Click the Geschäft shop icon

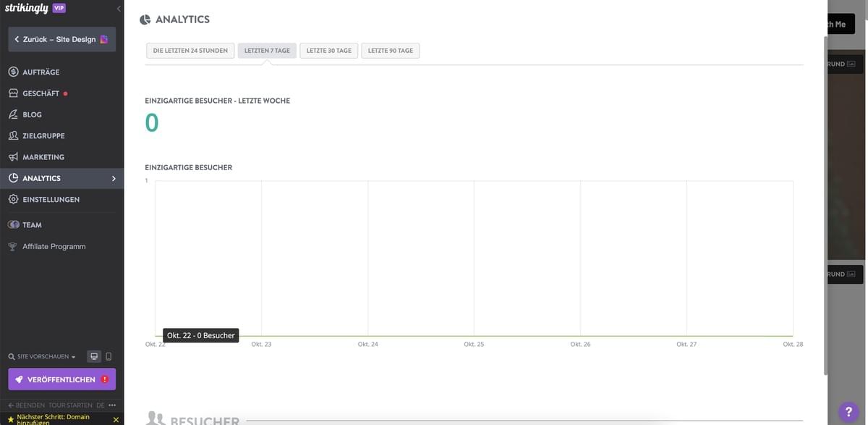[13, 93]
